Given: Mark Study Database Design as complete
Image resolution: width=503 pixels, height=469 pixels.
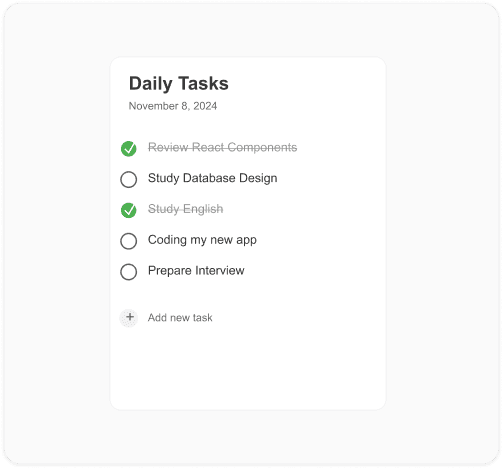Looking at the screenshot, I should tap(129, 179).
